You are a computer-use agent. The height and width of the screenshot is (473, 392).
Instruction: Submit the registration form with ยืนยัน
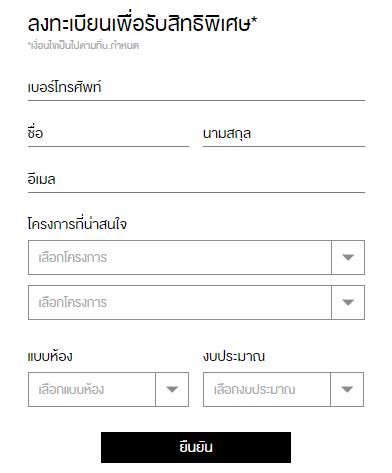[x=196, y=447]
